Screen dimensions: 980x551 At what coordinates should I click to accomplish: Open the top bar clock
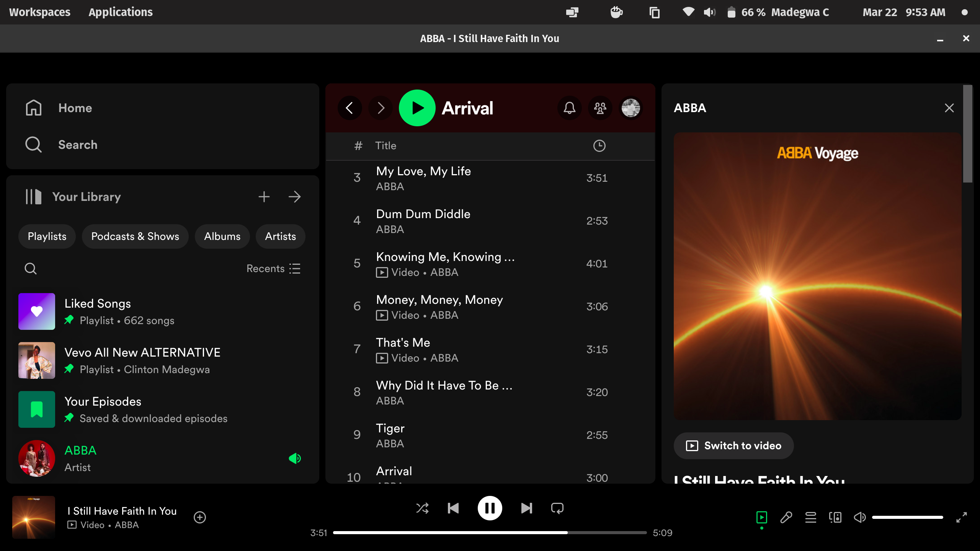(x=904, y=12)
